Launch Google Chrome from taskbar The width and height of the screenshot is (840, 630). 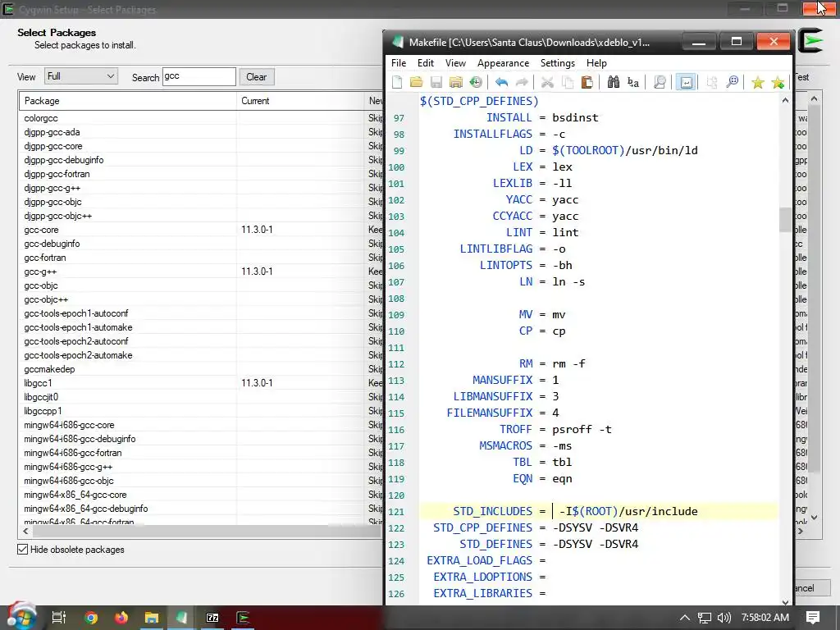point(91,618)
